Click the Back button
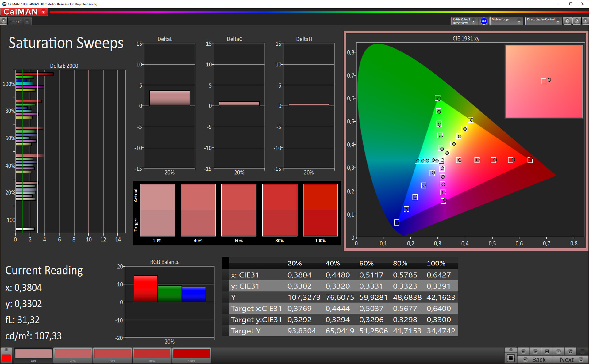The image size is (589, 364). [535, 360]
